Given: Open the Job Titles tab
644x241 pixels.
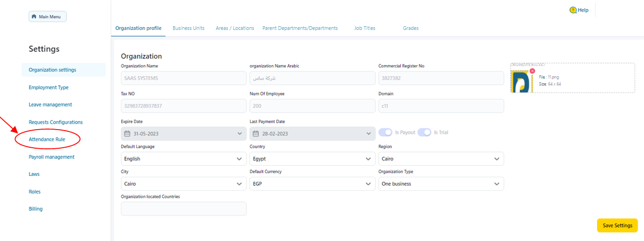Looking at the screenshot, I should coord(364,28).
